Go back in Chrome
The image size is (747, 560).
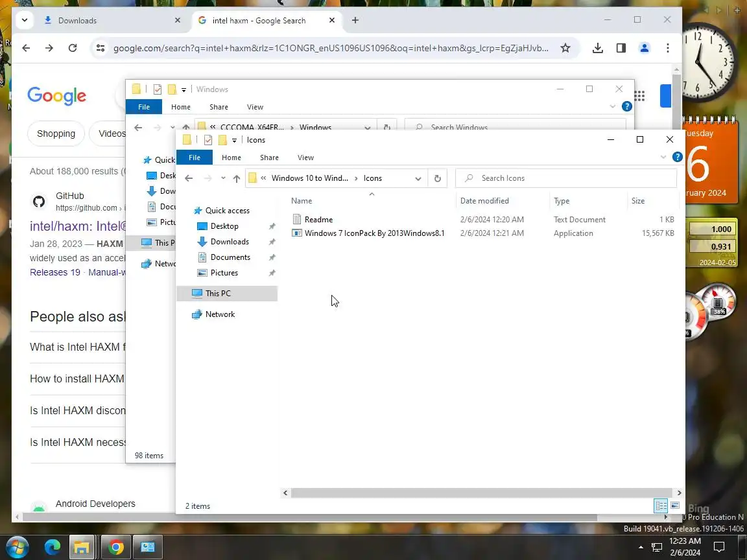coord(26,47)
